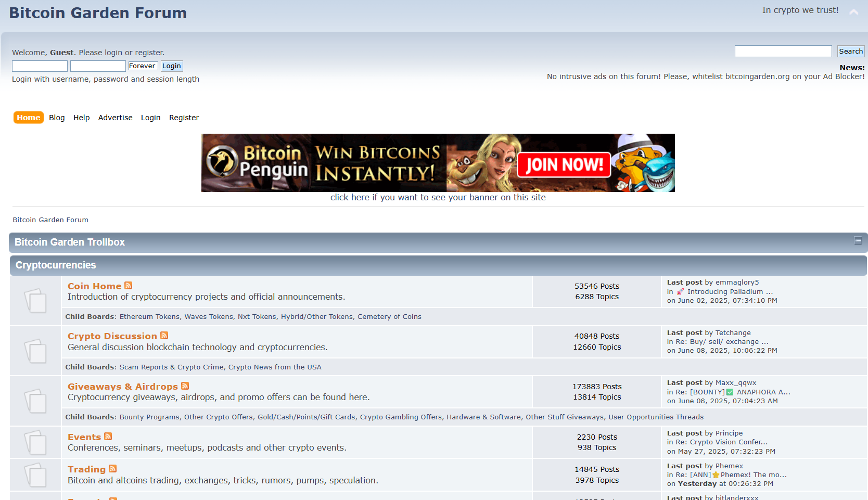The height and width of the screenshot is (500, 868).
Task: Open Scam Reports & Crypto Crime board
Action: pyautogui.click(x=172, y=367)
